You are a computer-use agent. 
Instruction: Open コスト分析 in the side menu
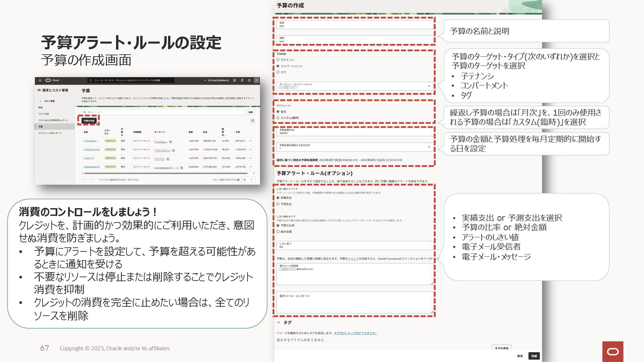point(44,114)
